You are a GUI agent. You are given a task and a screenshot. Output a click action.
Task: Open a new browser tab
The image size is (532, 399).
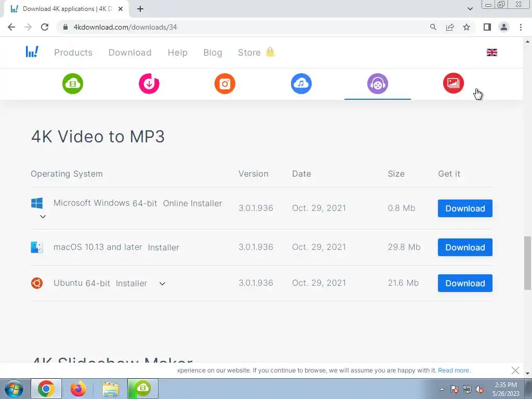click(140, 9)
